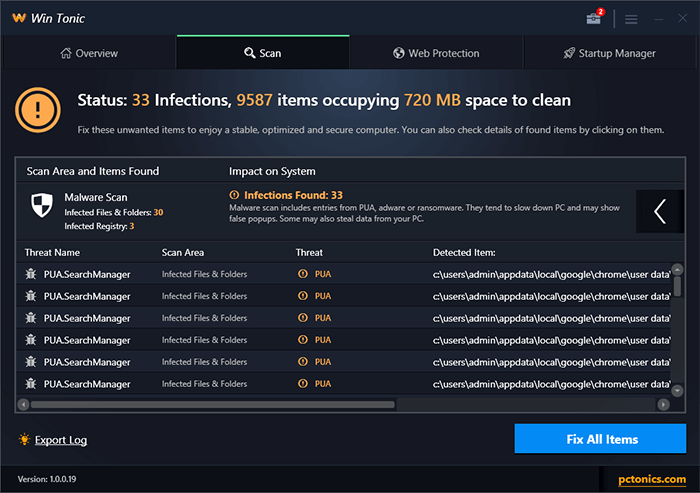700x493 pixels.
Task: Click the Infections Found info icon
Action: [234, 195]
